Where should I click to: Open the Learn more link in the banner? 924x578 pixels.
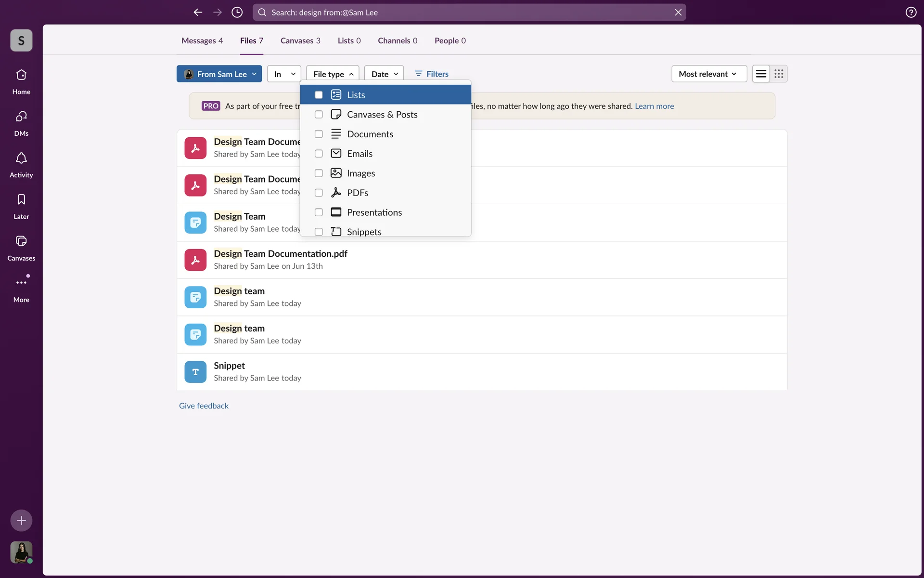[x=654, y=106]
